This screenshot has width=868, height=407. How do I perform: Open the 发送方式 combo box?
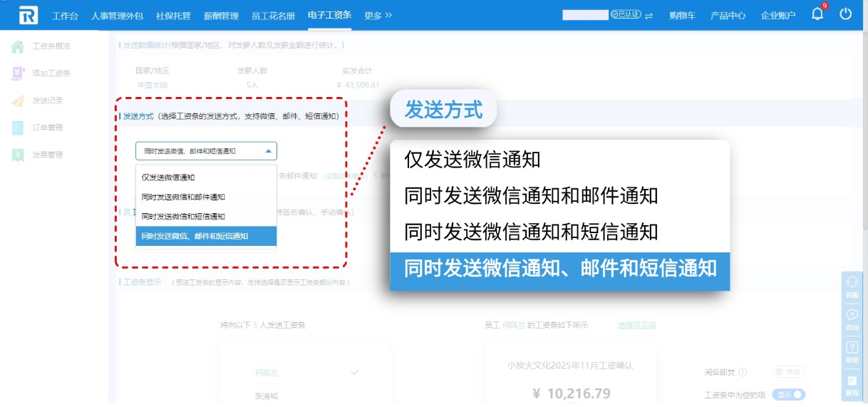coord(206,151)
